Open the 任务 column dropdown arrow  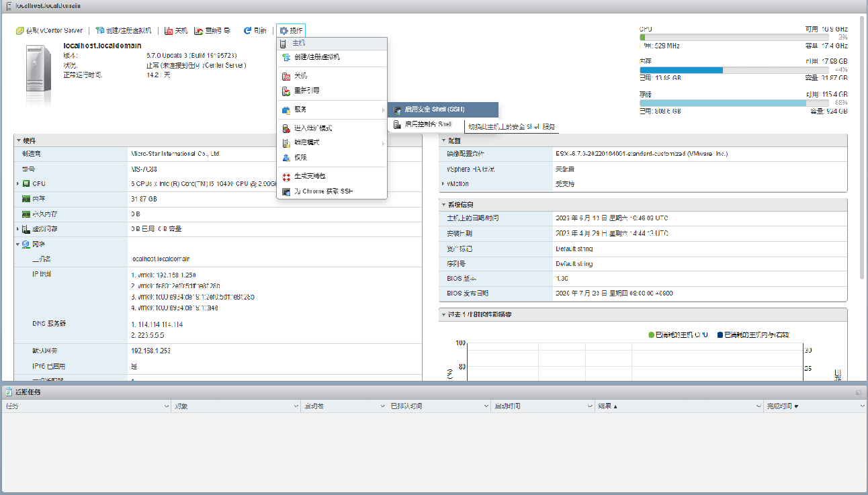click(x=167, y=406)
